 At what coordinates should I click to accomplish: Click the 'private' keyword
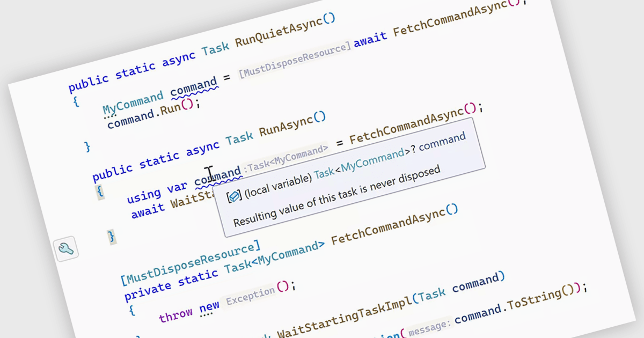coord(147,289)
